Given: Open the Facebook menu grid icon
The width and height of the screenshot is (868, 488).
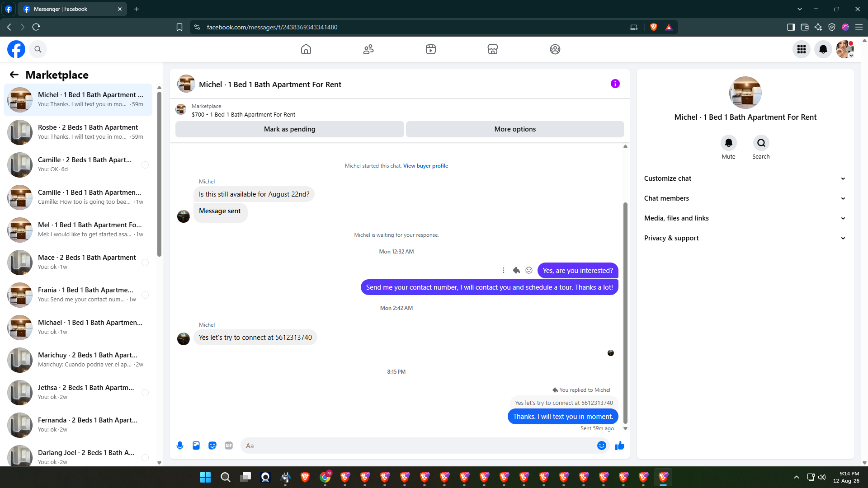Looking at the screenshot, I should [802, 49].
